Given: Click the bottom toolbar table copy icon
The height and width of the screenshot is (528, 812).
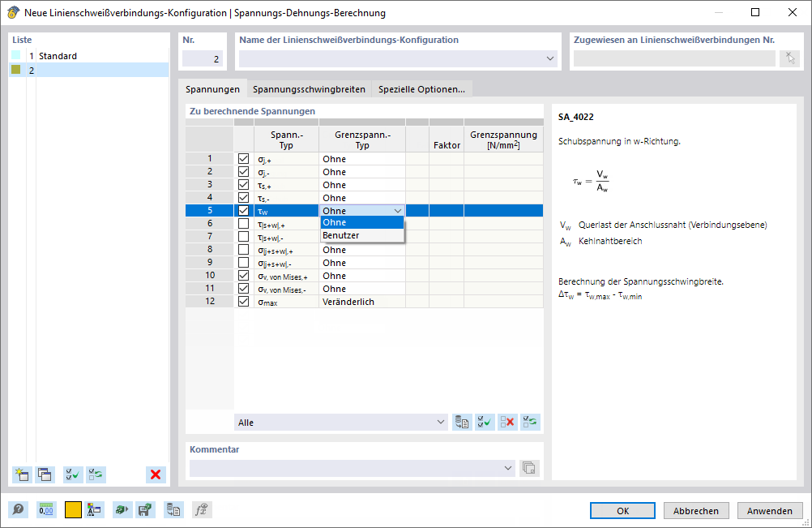Looking at the screenshot, I should tap(173, 510).
